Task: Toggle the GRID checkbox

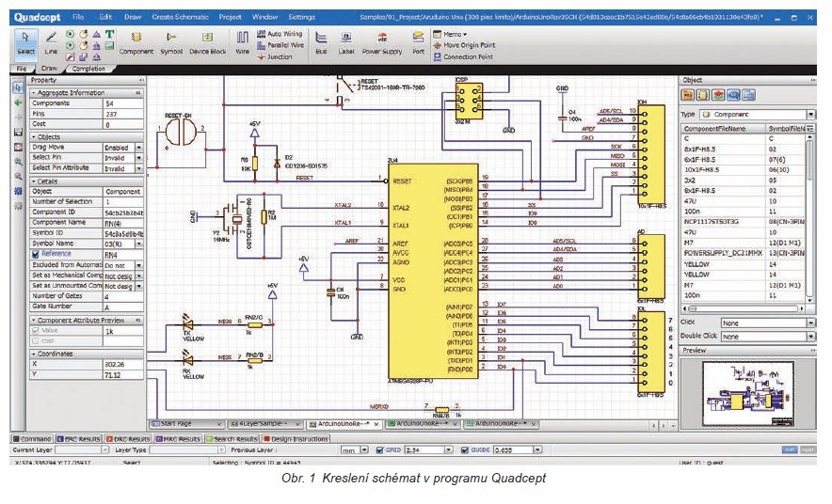Action: (379, 450)
